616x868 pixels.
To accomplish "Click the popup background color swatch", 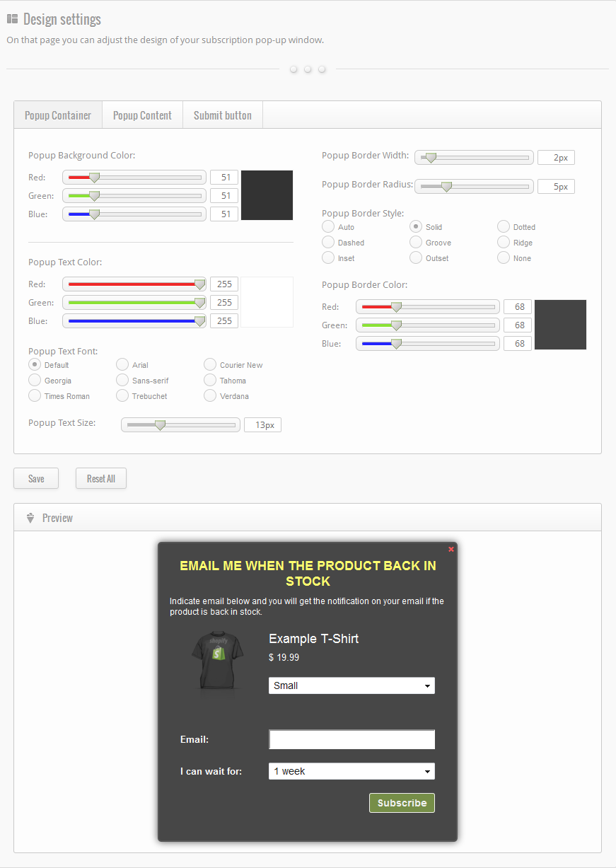I will (267, 195).
